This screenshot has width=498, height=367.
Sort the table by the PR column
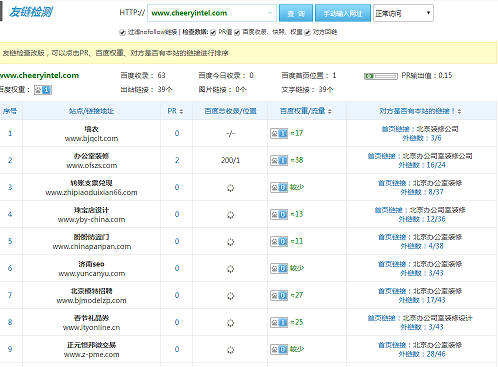pyautogui.click(x=175, y=111)
